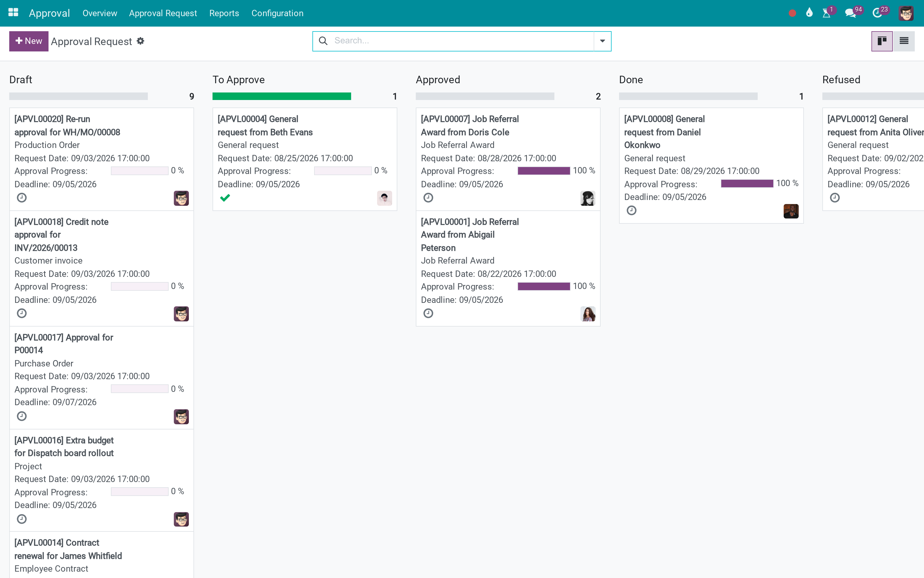Click the approval progress bar on APVL00008 card

click(747, 184)
